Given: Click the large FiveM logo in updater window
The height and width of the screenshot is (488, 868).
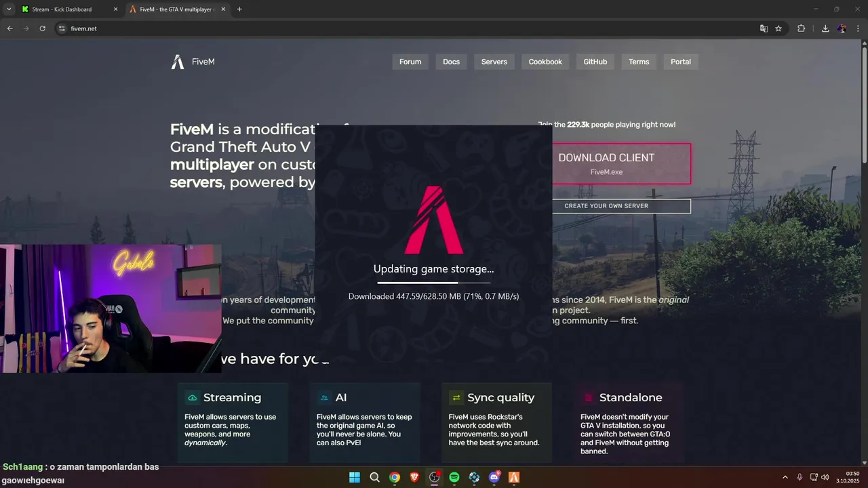Looking at the screenshot, I should tap(434, 220).
